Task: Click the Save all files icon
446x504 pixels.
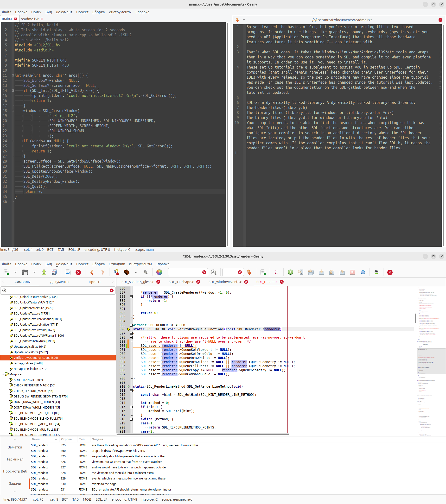Action: [x=54, y=272]
